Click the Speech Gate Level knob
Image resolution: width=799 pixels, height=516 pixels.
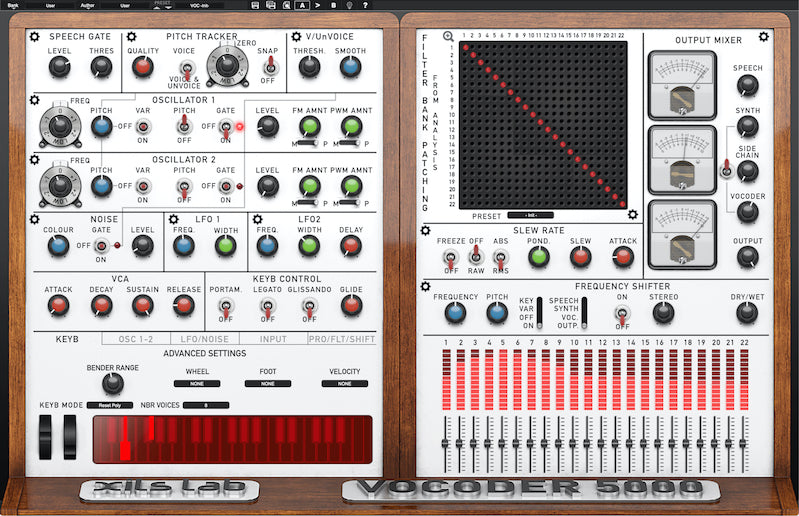click(x=60, y=67)
